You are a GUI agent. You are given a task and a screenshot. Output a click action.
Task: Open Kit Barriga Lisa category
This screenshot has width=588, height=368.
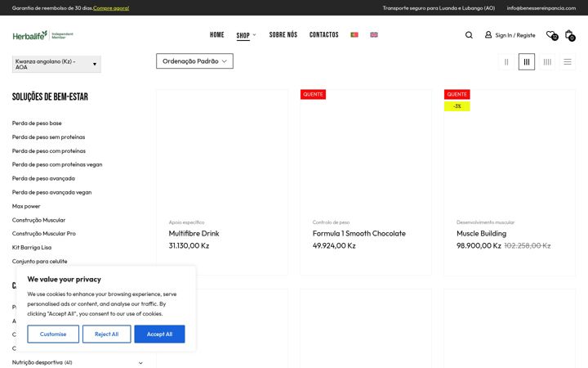[x=32, y=248]
